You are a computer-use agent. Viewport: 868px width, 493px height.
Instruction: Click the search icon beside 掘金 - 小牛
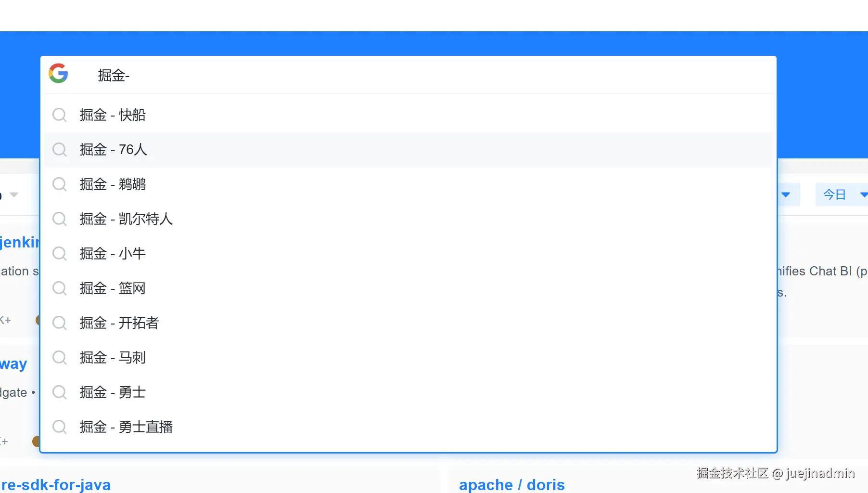point(59,254)
